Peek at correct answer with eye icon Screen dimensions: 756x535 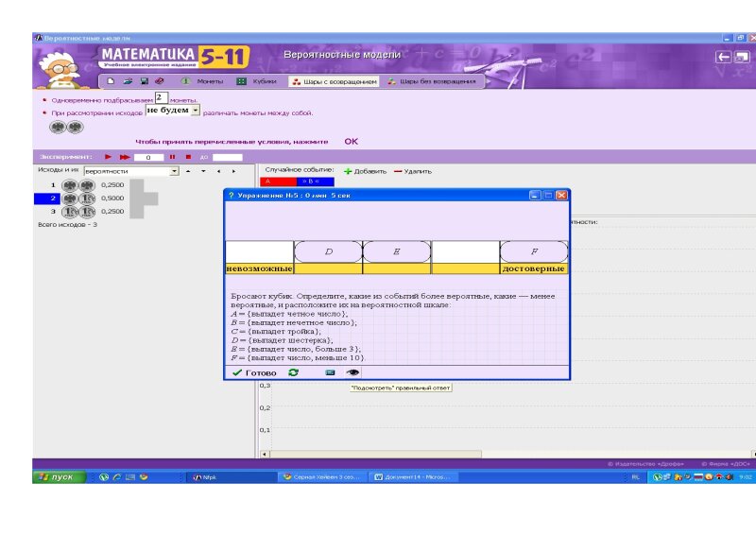pyautogui.click(x=353, y=372)
